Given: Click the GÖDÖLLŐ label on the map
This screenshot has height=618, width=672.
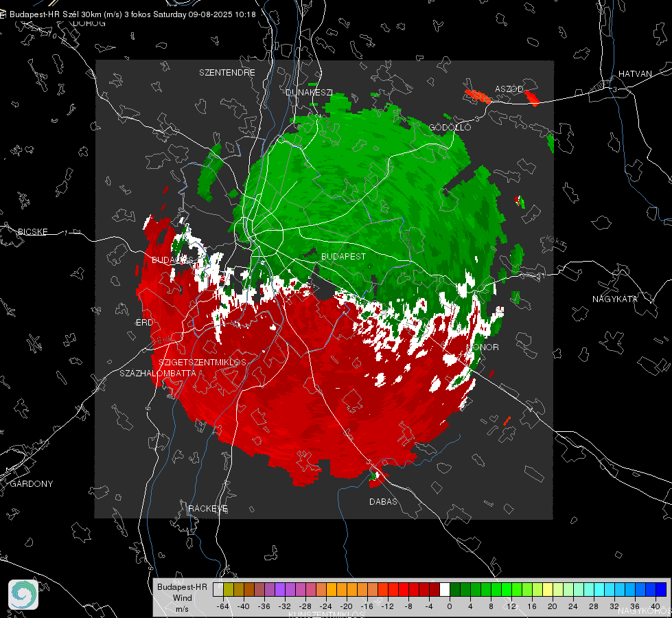Looking at the screenshot, I should 450,127.
